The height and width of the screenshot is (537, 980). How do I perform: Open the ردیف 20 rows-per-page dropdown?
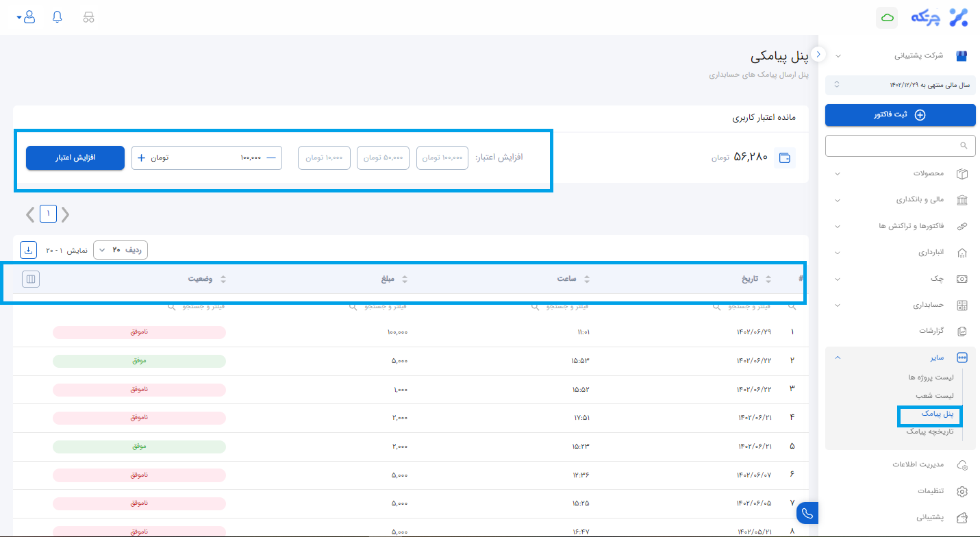tap(121, 250)
